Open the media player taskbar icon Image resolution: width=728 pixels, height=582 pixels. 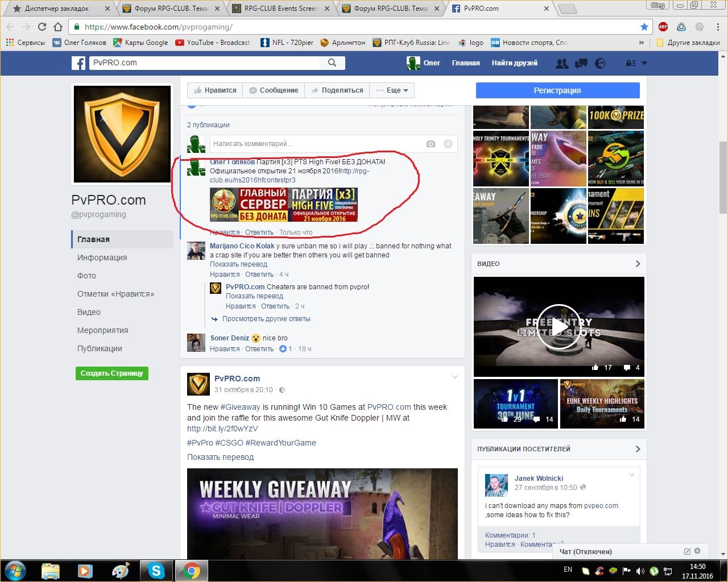click(x=85, y=571)
